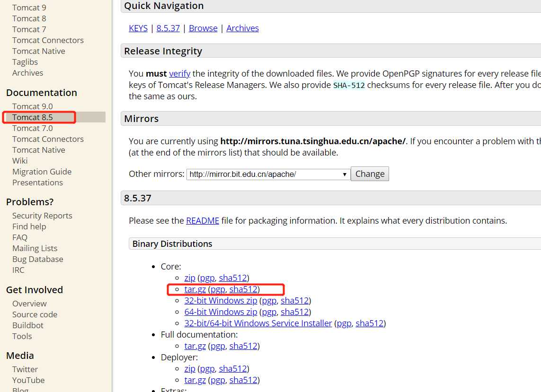Open the Other mirrors dropdown
541x392 pixels.
268,174
